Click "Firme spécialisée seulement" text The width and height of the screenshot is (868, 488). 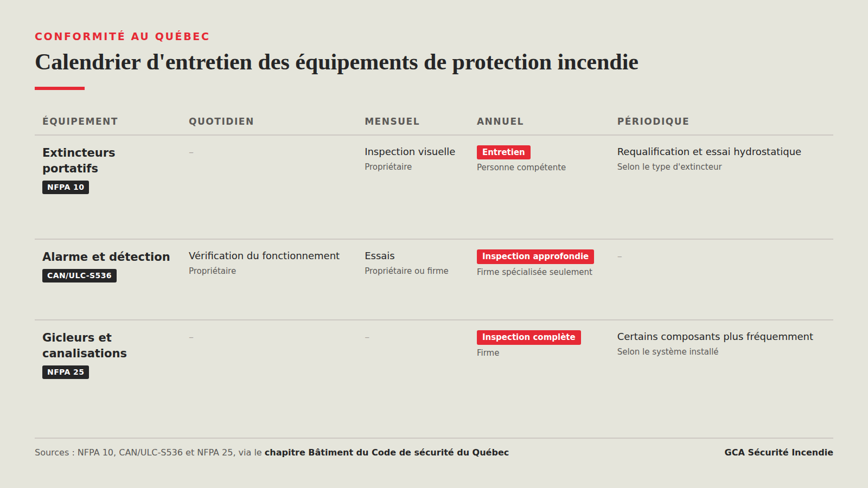click(535, 272)
